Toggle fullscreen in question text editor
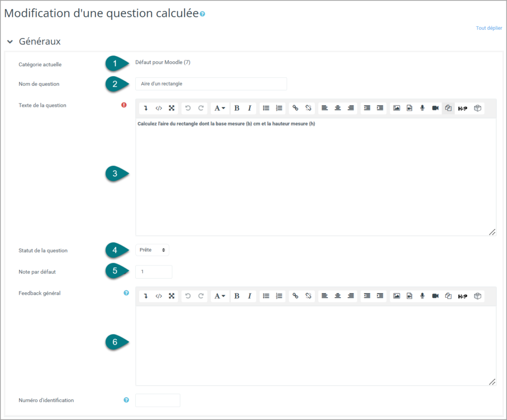The image size is (507, 420). pos(172,108)
